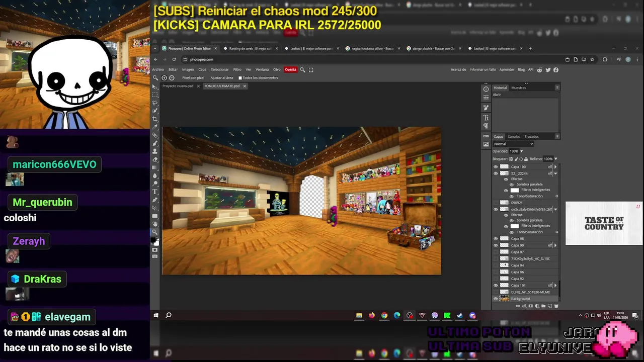Select the Crop tool
The width and height of the screenshot is (644, 362).
155,119
